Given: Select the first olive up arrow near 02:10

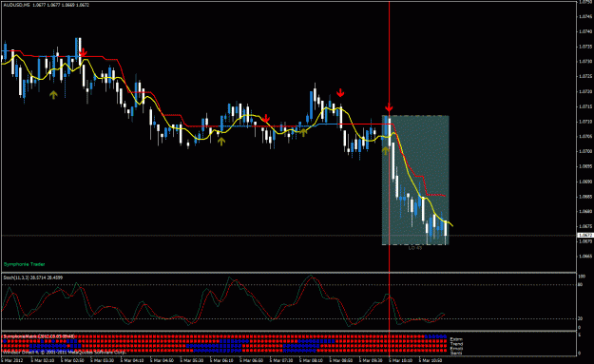Looking at the screenshot, I should [53, 95].
